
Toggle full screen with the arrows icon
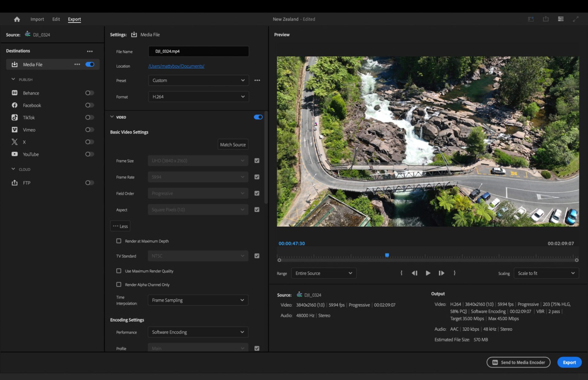576,19
